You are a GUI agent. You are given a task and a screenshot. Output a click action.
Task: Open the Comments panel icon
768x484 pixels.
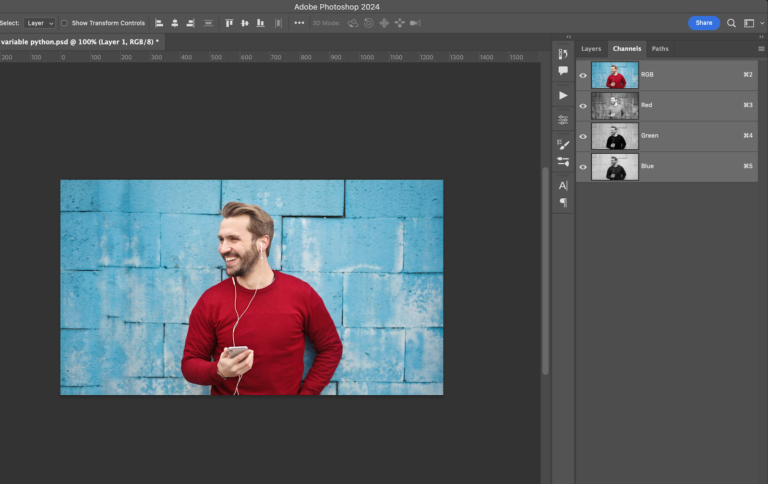(563, 71)
